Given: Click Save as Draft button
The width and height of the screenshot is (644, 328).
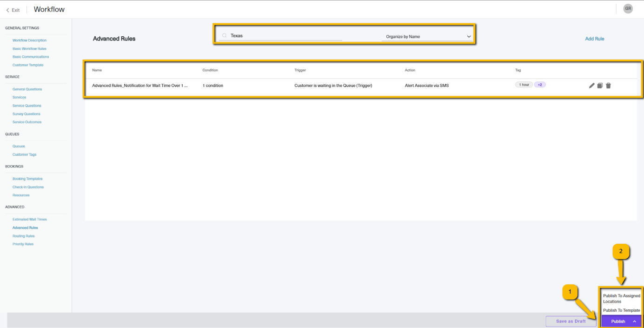Looking at the screenshot, I should point(571,321).
